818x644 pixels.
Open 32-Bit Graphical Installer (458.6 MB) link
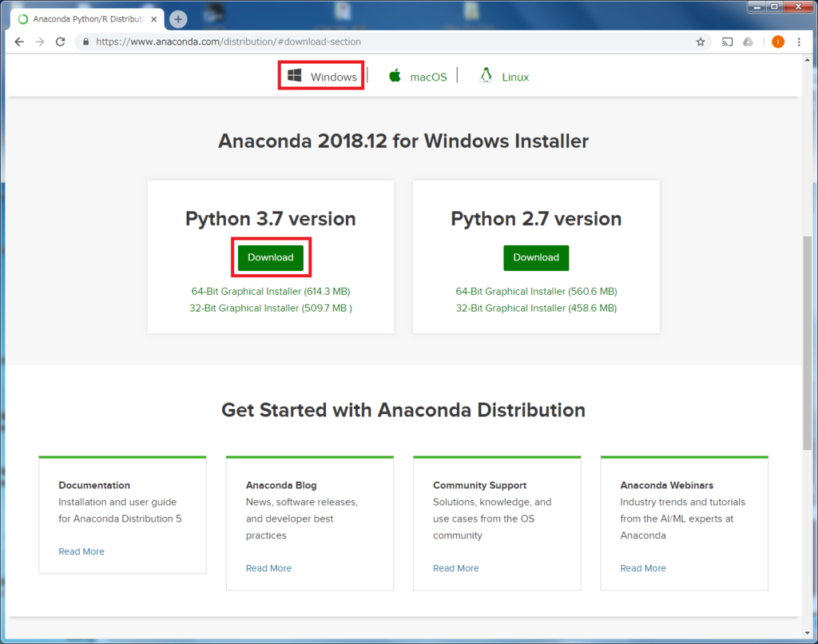click(536, 308)
